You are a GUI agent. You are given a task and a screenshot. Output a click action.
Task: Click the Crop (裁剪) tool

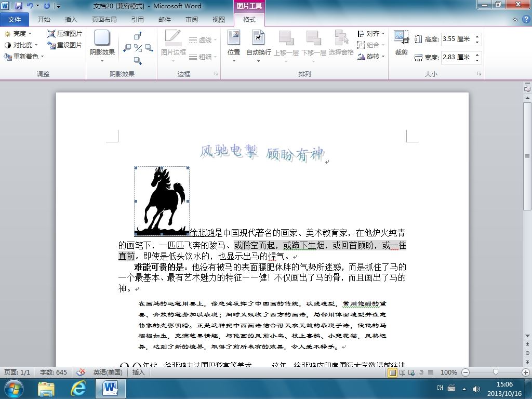click(x=402, y=43)
